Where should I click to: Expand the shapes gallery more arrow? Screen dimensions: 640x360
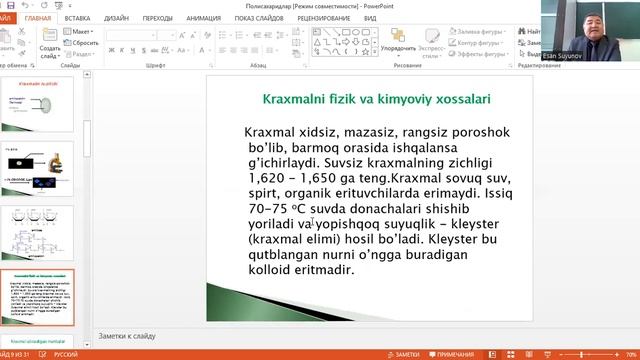click(x=375, y=52)
